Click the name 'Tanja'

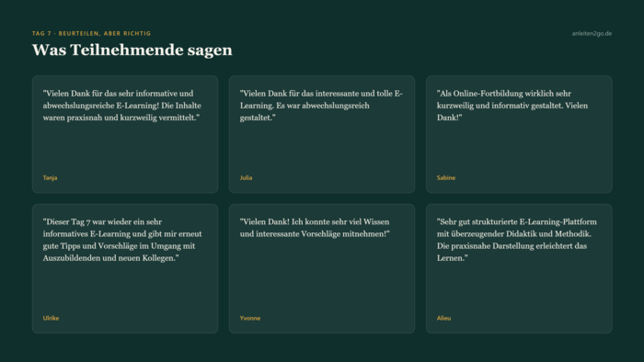pos(50,177)
